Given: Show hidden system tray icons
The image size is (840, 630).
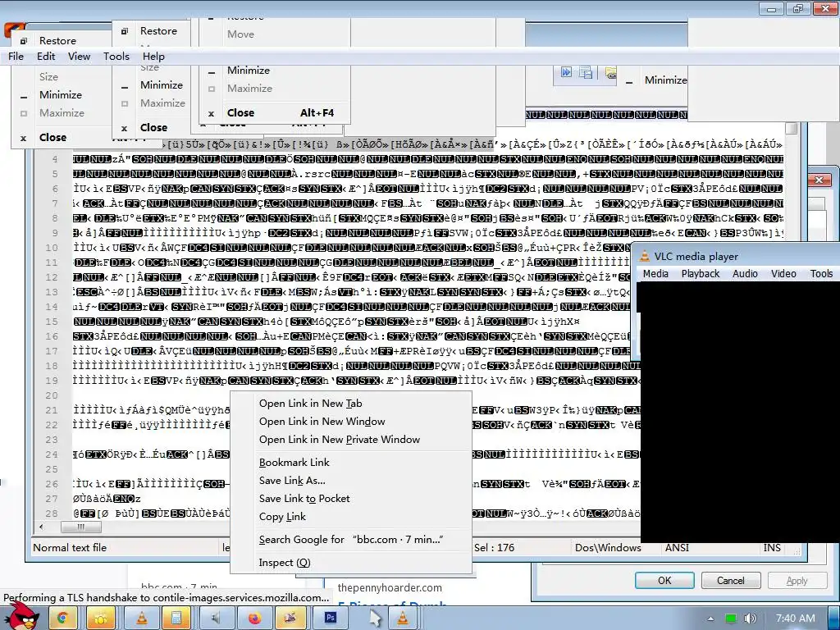Looking at the screenshot, I should (711, 619).
